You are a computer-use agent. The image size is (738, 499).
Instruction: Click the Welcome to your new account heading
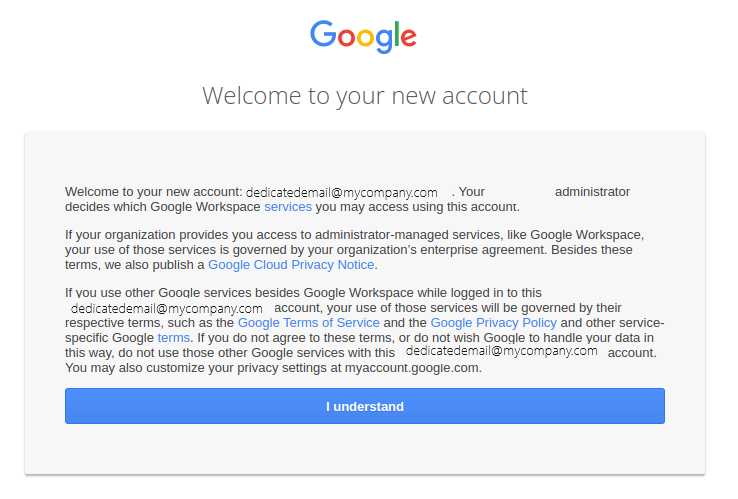[365, 96]
